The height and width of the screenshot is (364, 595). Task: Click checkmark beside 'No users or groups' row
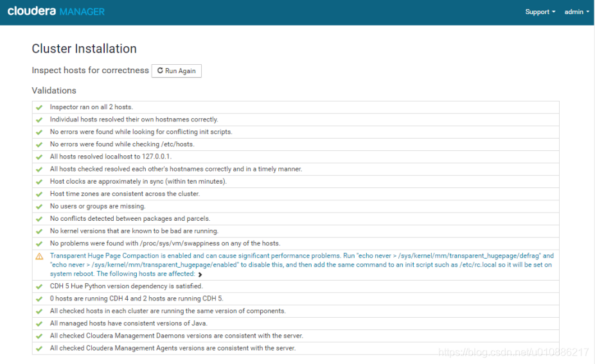coord(39,207)
